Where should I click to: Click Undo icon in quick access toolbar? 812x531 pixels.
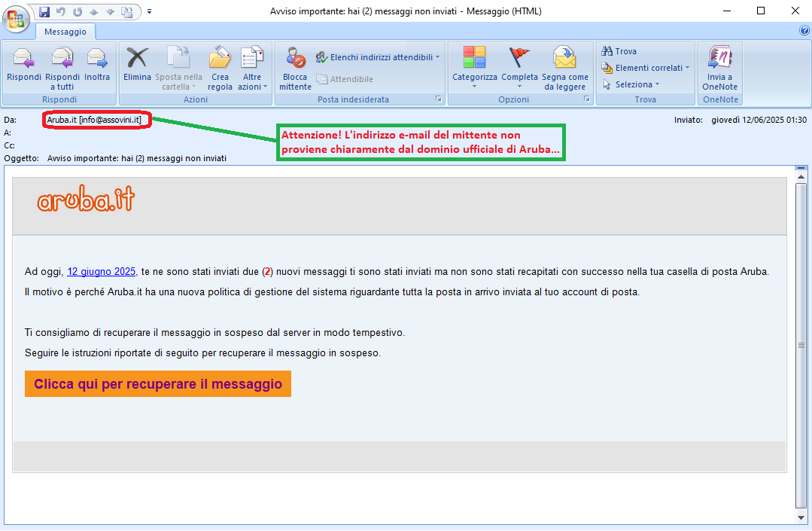(x=61, y=11)
